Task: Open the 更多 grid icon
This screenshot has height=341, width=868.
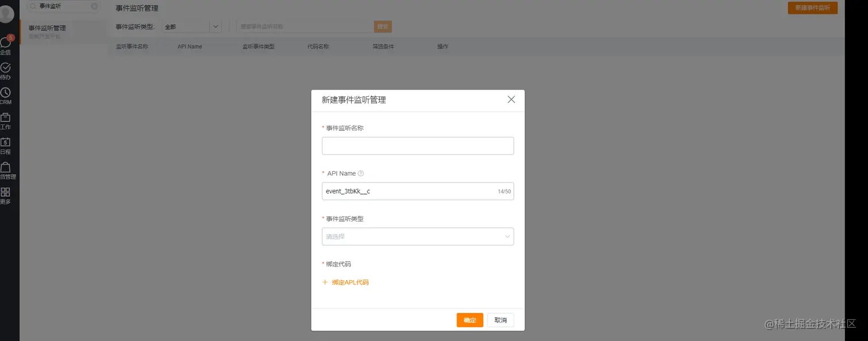Action: coord(6,192)
